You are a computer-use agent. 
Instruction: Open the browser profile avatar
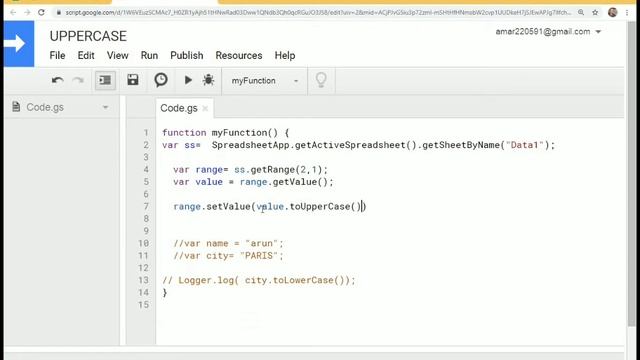tap(612, 12)
